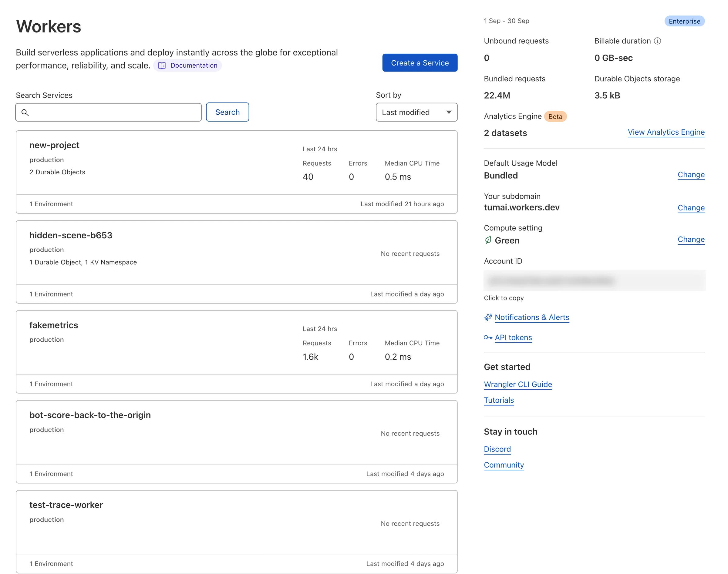This screenshot has width=728, height=574.
Task: Click the info icon beside Billable duration
Action: click(x=657, y=41)
